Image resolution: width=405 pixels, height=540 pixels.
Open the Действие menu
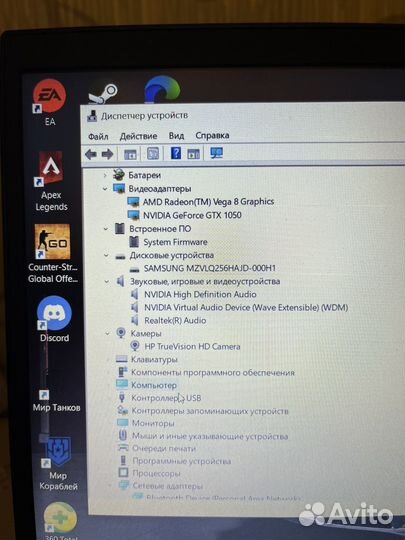(x=138, y=136)
